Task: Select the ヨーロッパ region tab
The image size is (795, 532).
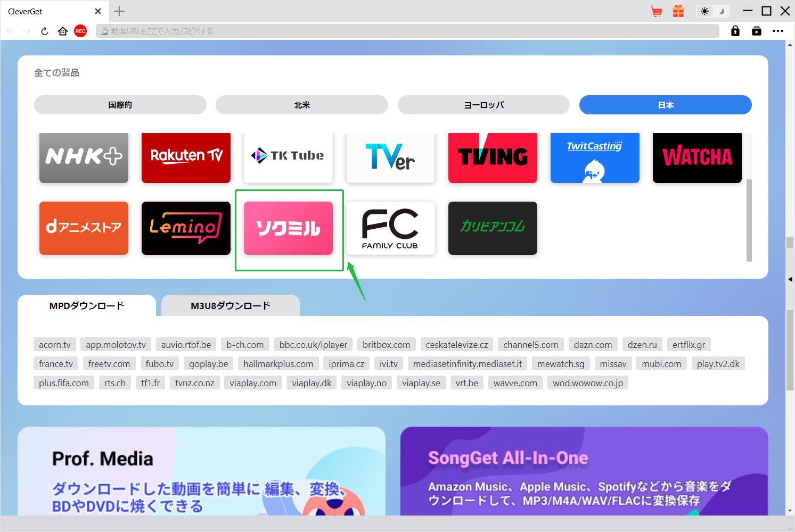Action: click(x=483, y=105)
